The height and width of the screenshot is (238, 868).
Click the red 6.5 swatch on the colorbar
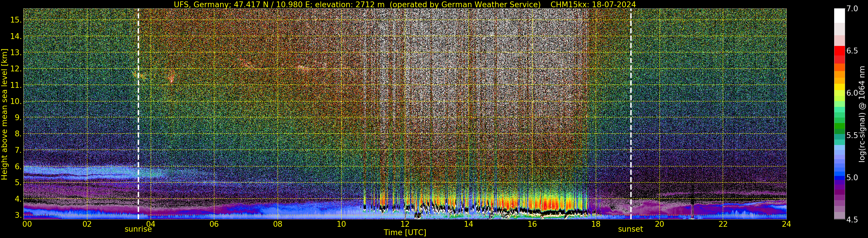(x=839, y=51)
